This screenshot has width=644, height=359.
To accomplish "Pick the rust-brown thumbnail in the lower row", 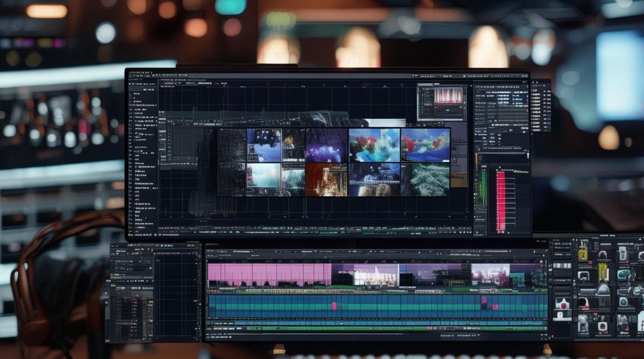I will coord(327,179).
